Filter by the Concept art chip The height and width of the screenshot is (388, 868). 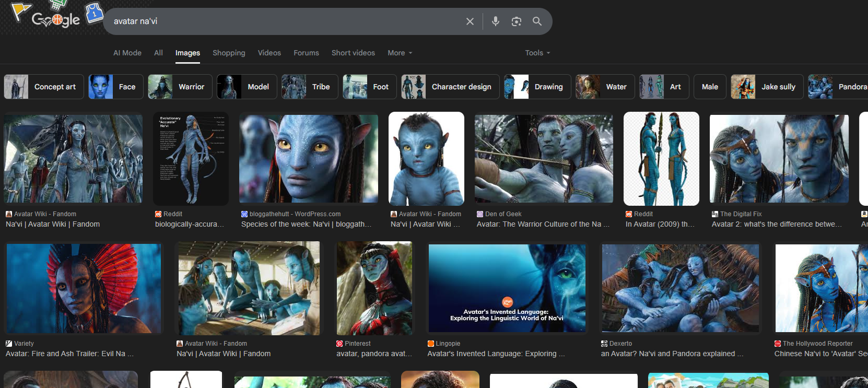point(44,87)
